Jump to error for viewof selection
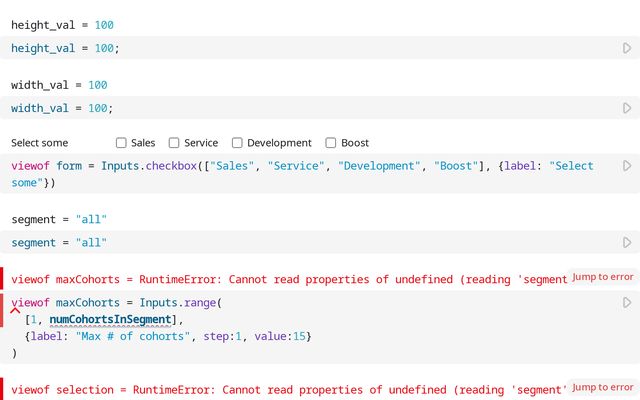The image size is (640, 400). 602,387
